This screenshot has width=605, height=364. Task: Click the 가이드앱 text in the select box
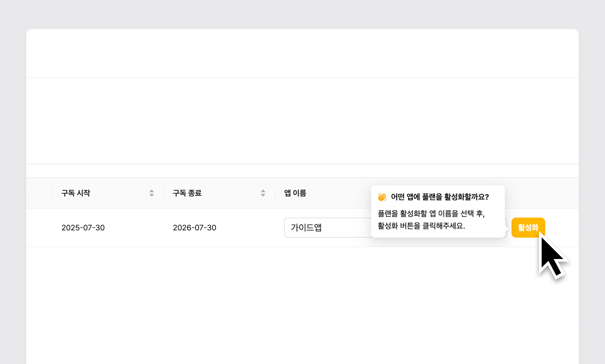tap(306, 228)
